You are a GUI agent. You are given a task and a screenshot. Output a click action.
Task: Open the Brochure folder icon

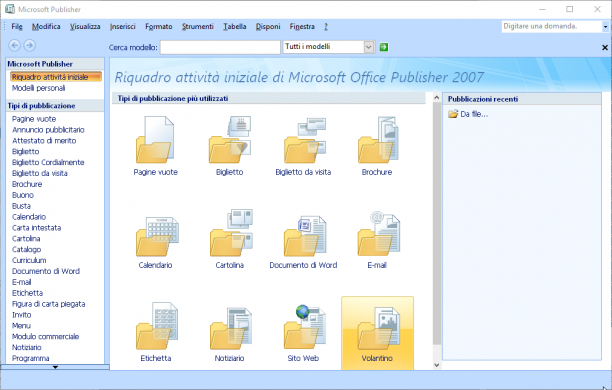coord(378,139)
